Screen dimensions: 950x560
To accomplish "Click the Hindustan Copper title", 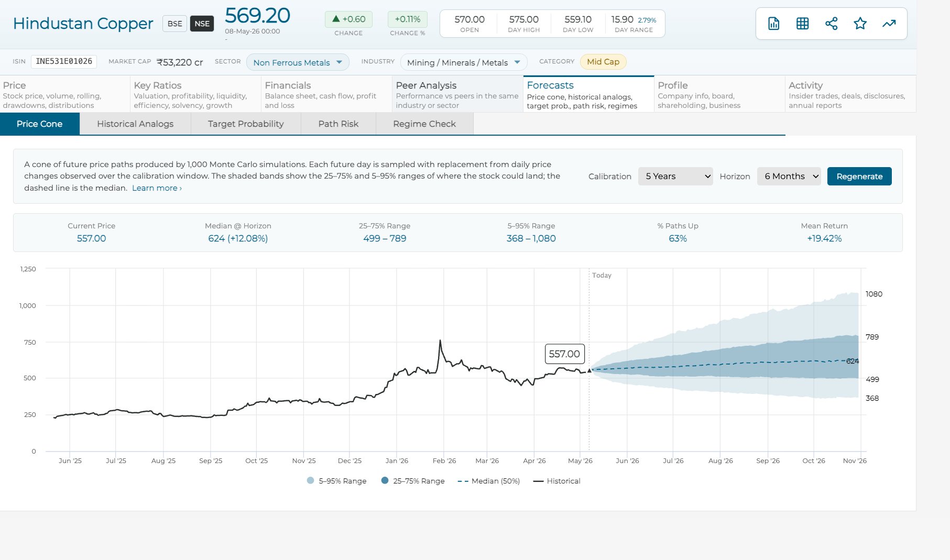I will pyautogui.click(x=83, y=24).
